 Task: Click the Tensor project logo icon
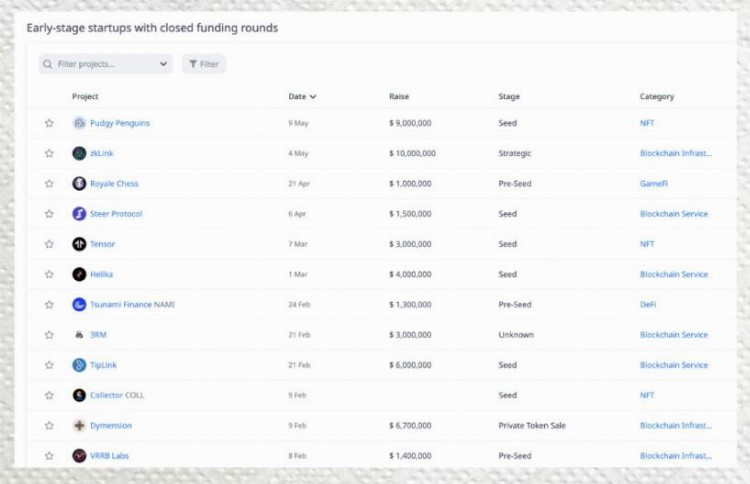pyautogui.click(x=79, y=244)
